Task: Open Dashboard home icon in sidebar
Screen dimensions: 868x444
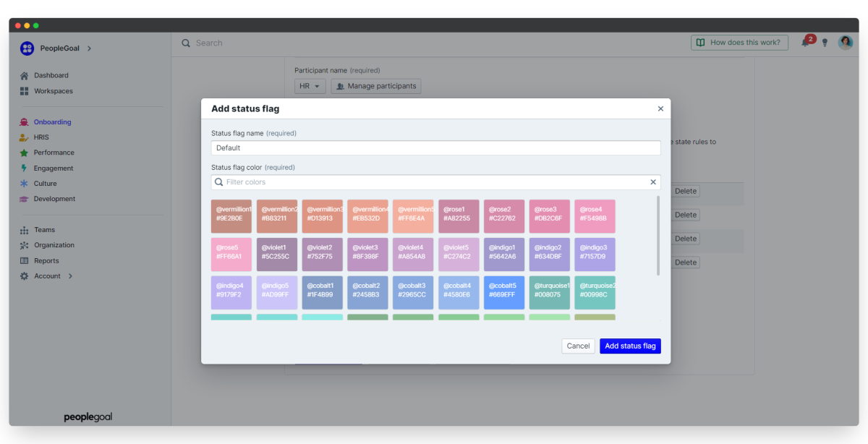Action: pyautogui.click(x=25, y=75)
